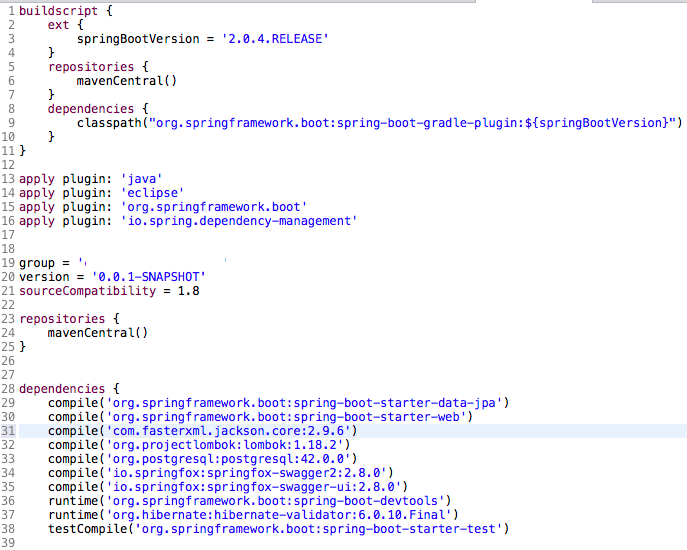Click the spring-boot-starter-data-jpa dependency string

304,403
